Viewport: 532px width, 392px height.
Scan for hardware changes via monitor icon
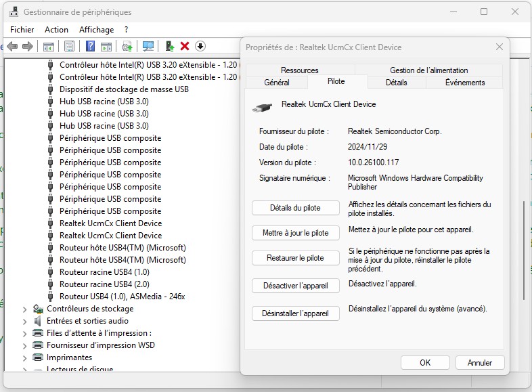[x=148, y=46]
